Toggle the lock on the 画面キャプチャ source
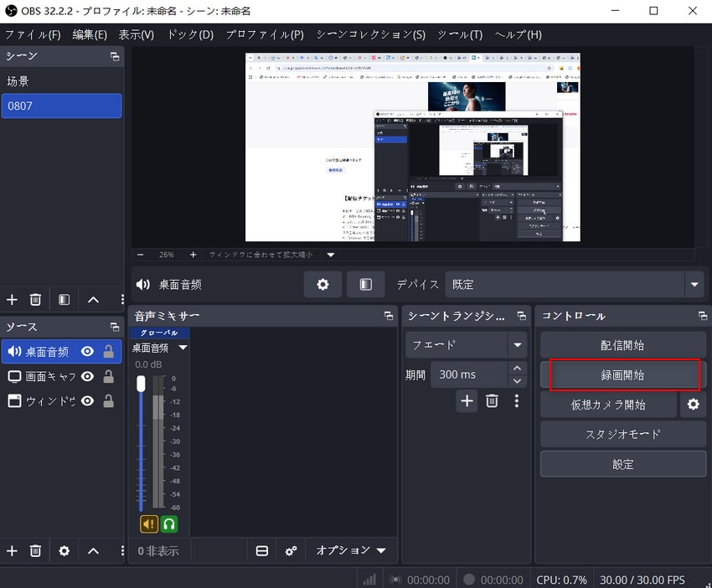This screenshot has width=712, height=588. pyautogui.click(x=109, y=376)
